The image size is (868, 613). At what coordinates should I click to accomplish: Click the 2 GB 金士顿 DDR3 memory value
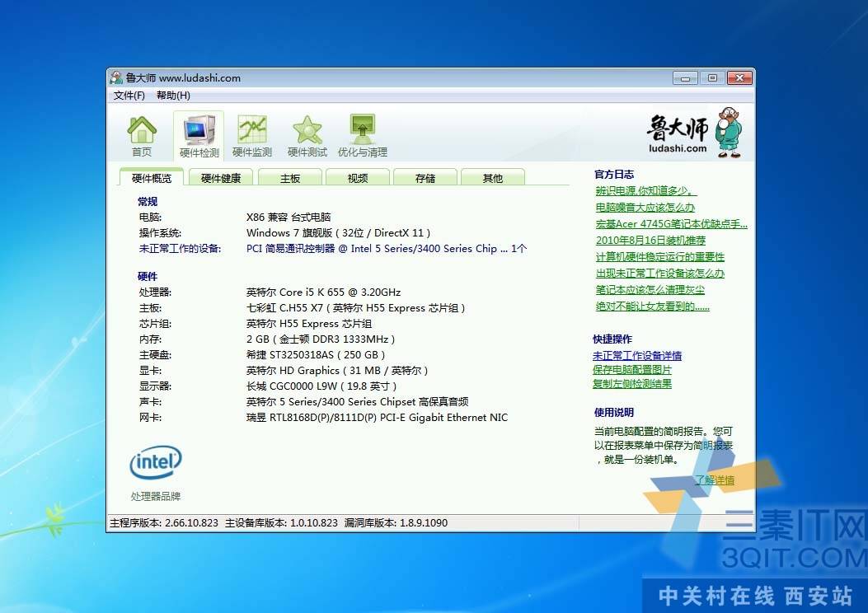tap(321, 339)
